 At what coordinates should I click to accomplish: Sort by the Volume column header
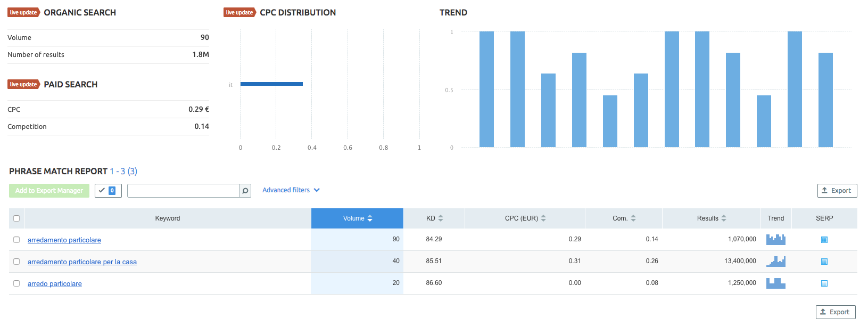(357, 218)
